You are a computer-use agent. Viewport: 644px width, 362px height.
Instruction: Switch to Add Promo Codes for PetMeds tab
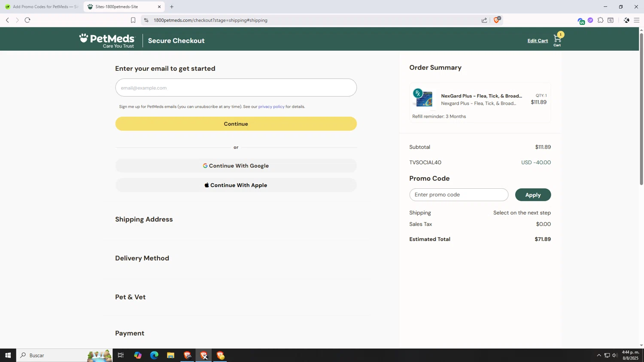(41, 7)
